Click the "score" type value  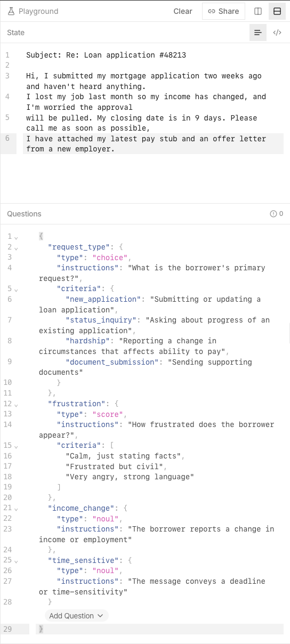point(108,414)
